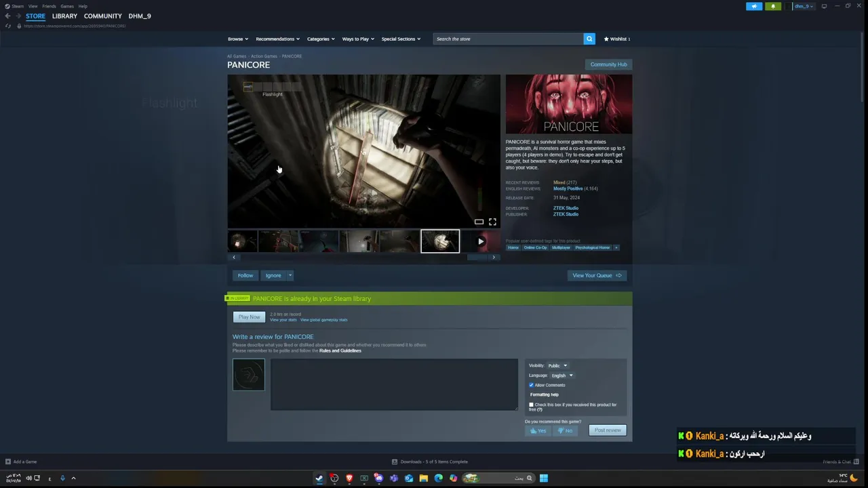Expand the Recommendations dropdown
The width and height of the screenshot is (868, 488).
(277, 39)
